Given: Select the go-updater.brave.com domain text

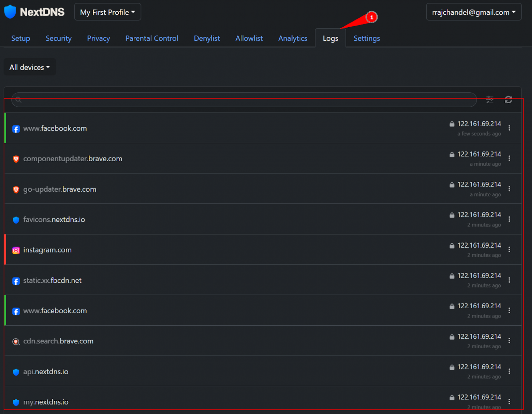Looking at the screenshot, I should (x=60, y=189).
